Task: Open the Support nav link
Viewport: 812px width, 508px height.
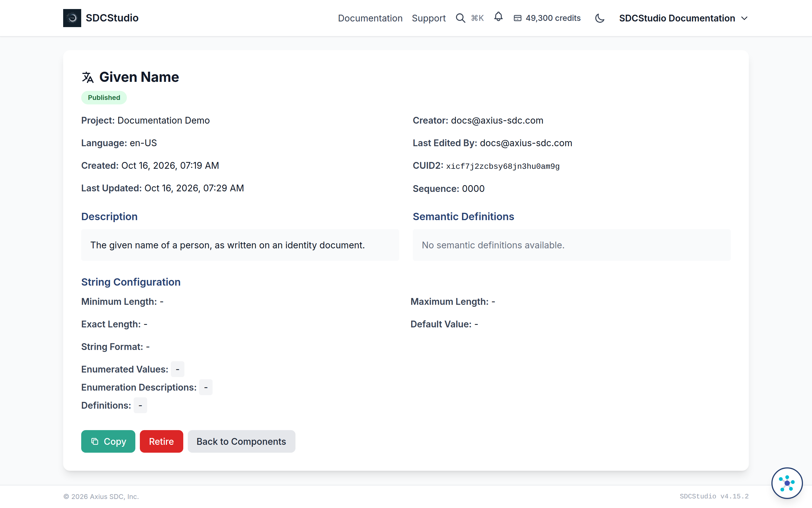Action: pyautogui.click(x=429, y=18)
